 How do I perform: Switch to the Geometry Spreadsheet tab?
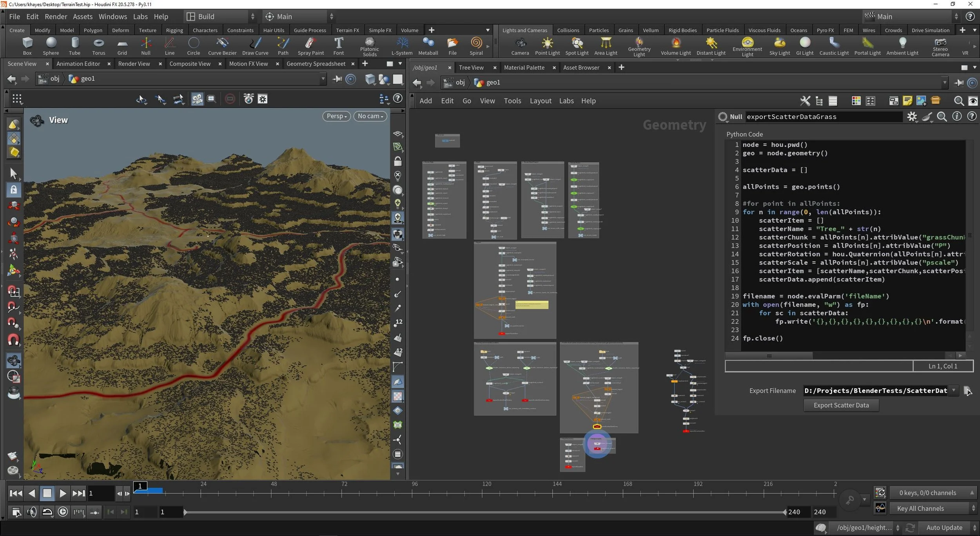click(316, 63)
